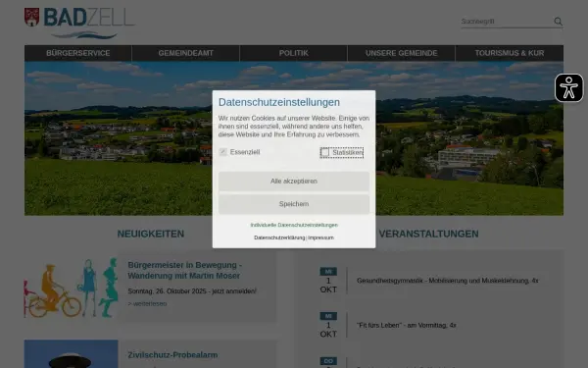The width and height of the screenshot is (588, 368).
Task: Click the Alle akzeptieren button
Action: click(294, 182)
